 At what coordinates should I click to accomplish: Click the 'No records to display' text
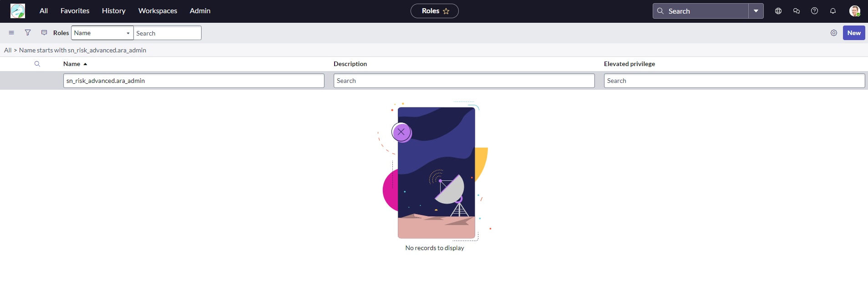click(x=435, y=248)
